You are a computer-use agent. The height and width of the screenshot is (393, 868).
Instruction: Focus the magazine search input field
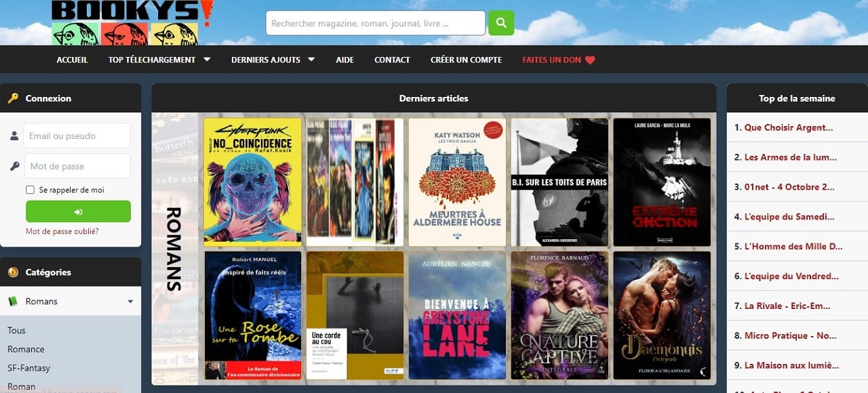click(x=375, y=23)
